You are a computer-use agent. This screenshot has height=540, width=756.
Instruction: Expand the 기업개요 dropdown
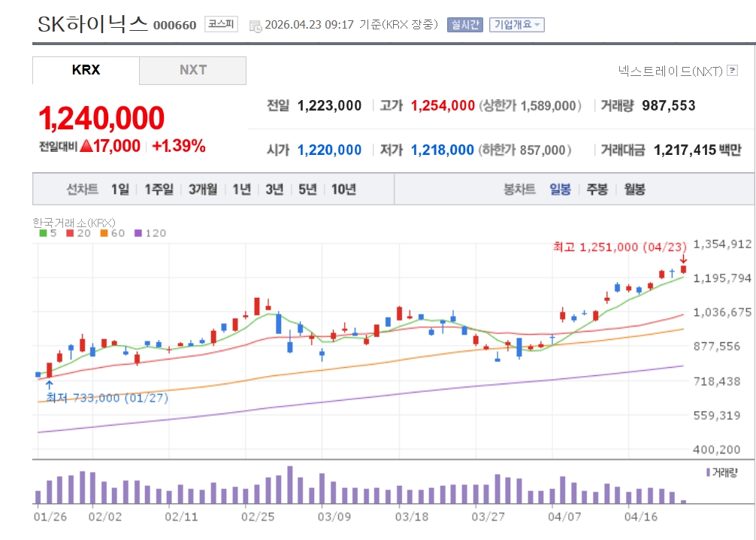coord(516,25)
